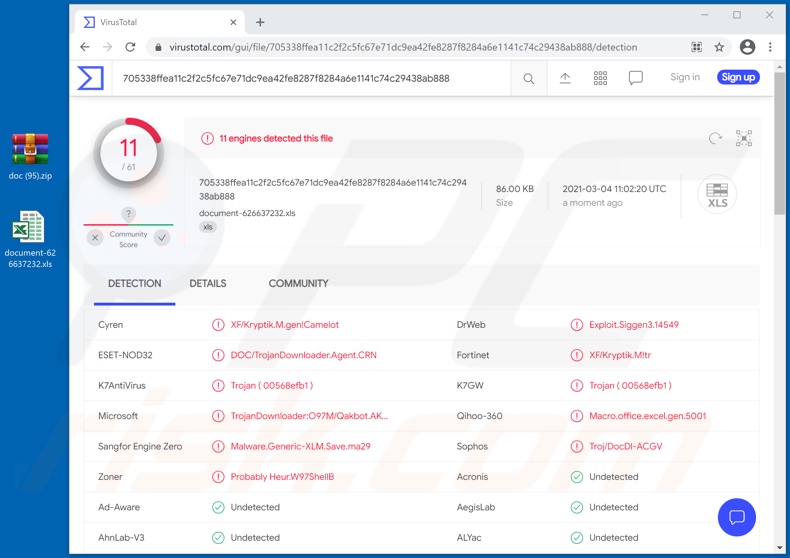Click the 11/61 detection score gauge
Viewport: 790px width, 558px height.
pos(128,153)
